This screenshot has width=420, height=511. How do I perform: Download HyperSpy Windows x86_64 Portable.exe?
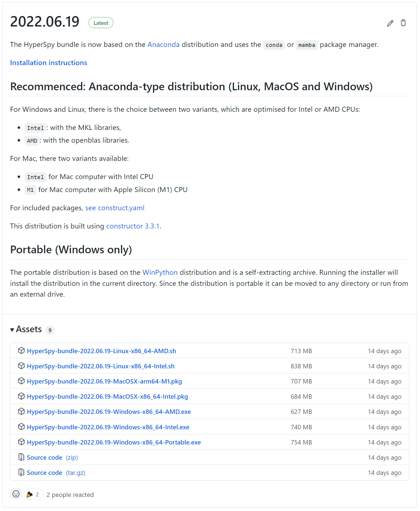(114, 442)
